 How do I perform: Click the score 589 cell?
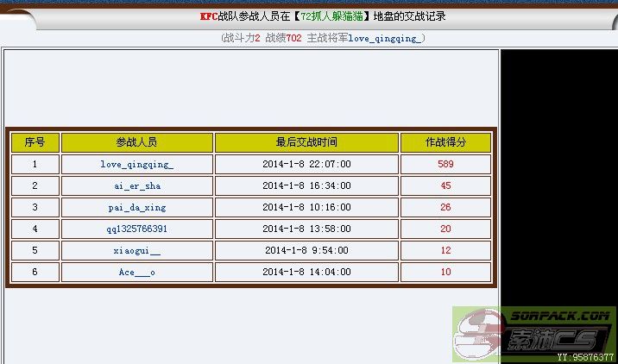pos(445,164)
